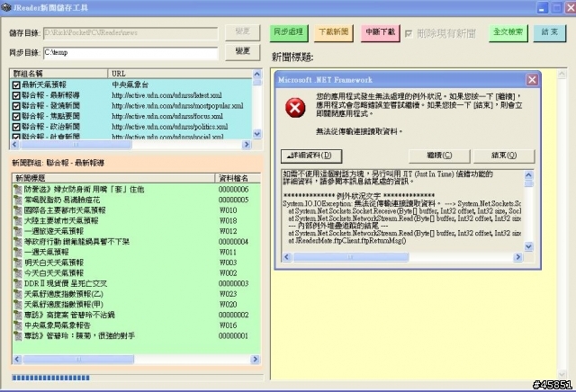The width and height of the screenshot is (576, 392).
Task: Toggle the checkbox on the mostpopular.xml row
Action: click(x=16, y=106)
